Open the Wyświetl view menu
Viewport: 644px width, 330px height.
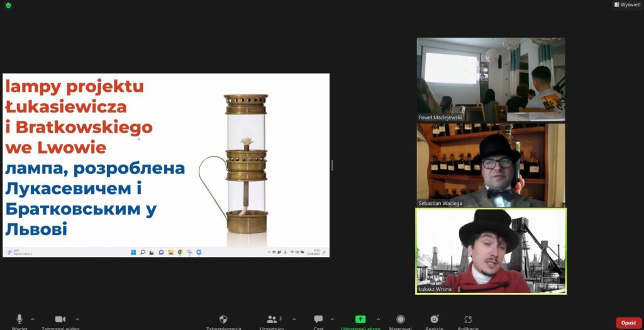coord(626,5)
